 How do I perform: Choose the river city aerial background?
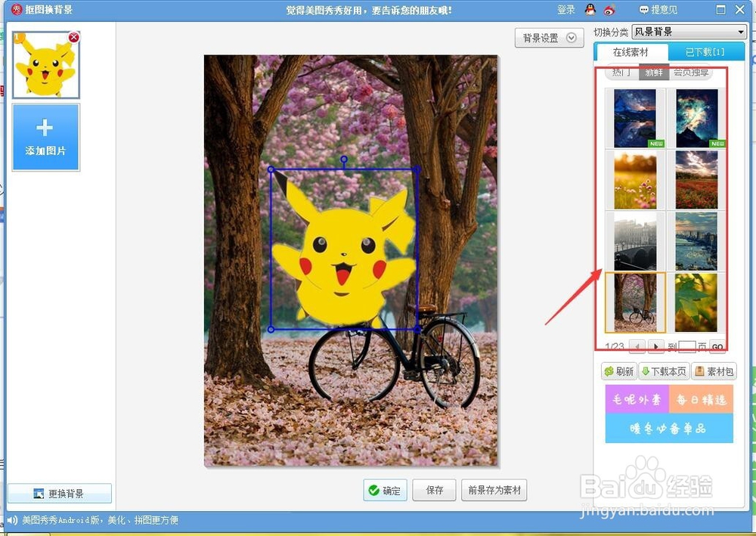click(x=696, y=241)
